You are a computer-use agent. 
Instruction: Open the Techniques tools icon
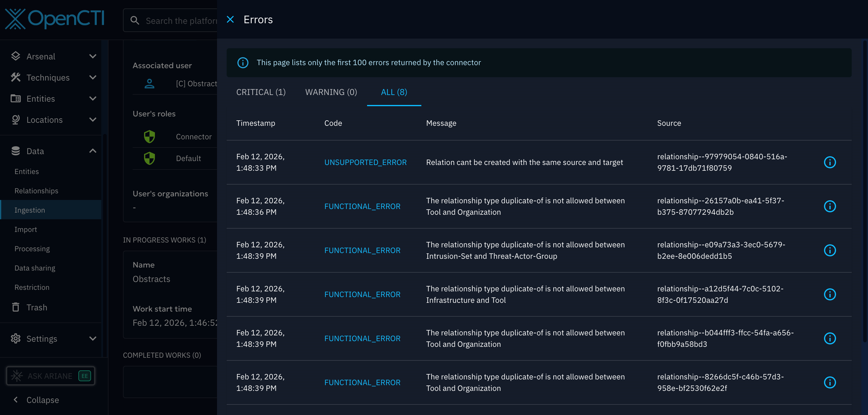pos(15,77)
